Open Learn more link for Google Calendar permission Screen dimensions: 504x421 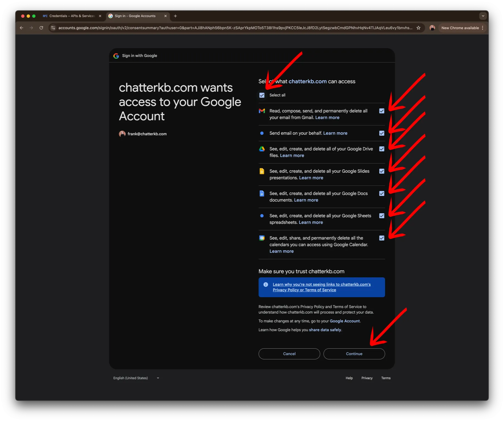282,251
